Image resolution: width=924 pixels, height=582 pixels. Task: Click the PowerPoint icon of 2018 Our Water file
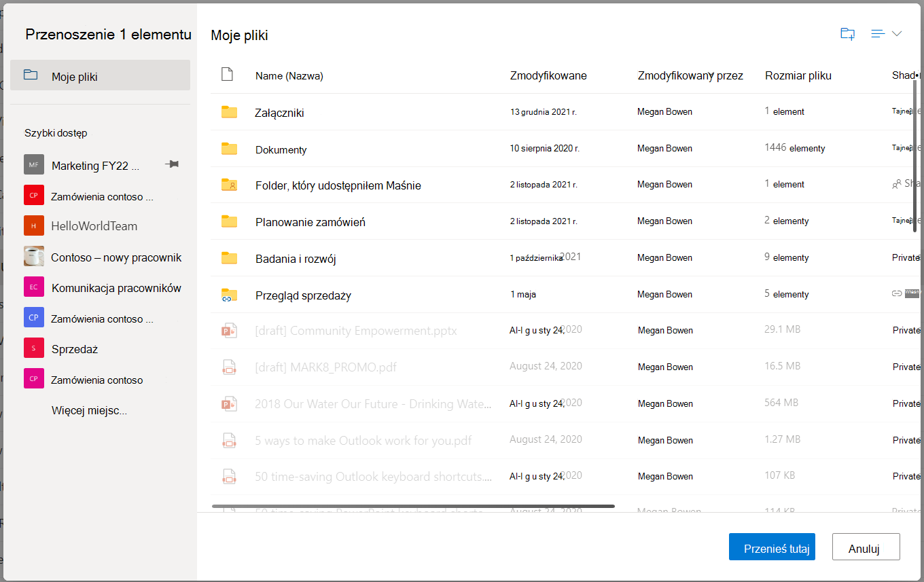click(x=228, y=404)
